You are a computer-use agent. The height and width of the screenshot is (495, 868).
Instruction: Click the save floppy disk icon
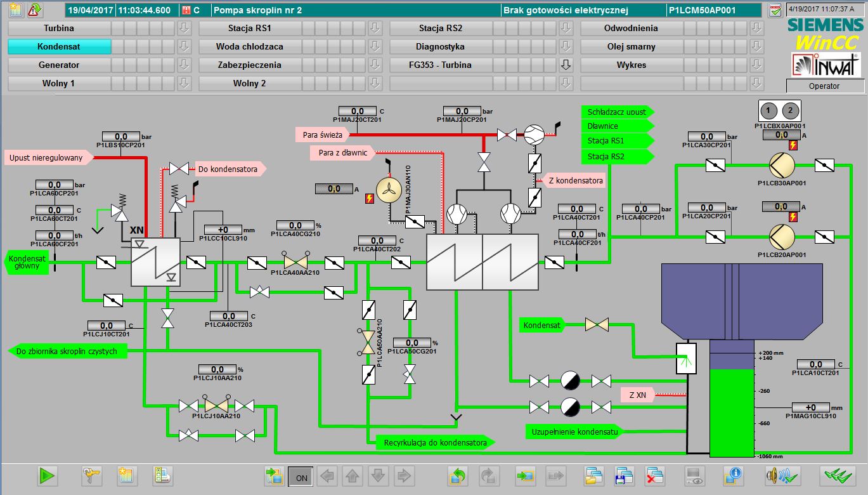click(624, 475)
